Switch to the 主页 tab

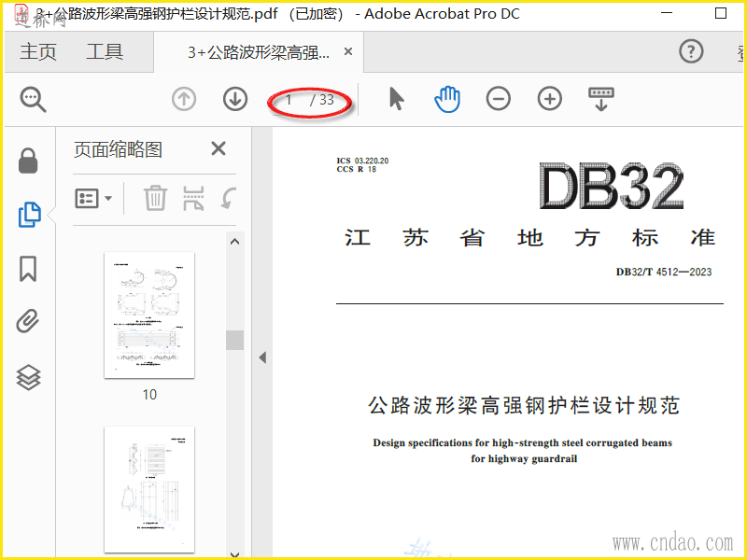38,51
